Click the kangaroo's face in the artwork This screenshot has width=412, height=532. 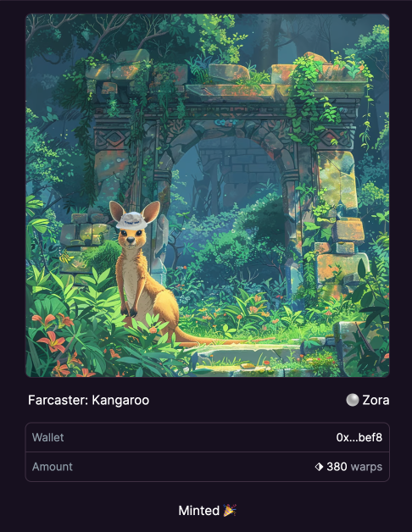[x=131, y=237]
